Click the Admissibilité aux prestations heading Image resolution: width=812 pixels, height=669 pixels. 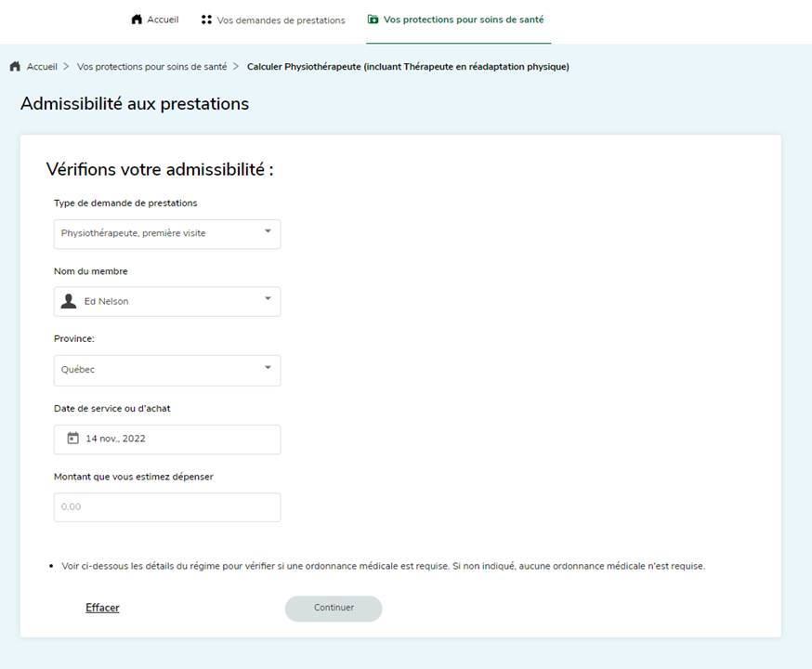[x=135, y=104]
